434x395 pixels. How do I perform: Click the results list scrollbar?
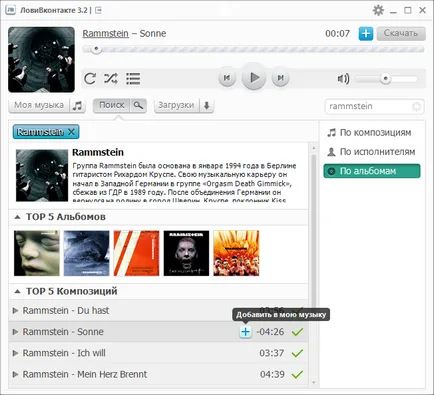(x=313, y=233)
